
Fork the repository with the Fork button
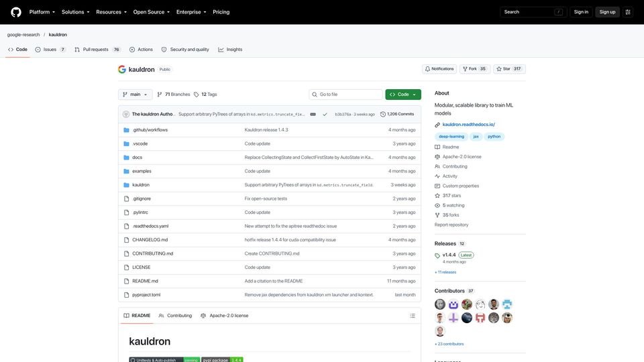pos(474,69)
